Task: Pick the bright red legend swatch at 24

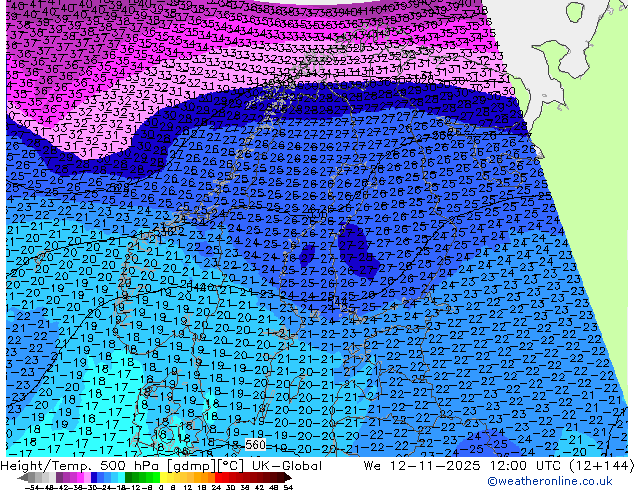Action: click(x=218, y=478)
